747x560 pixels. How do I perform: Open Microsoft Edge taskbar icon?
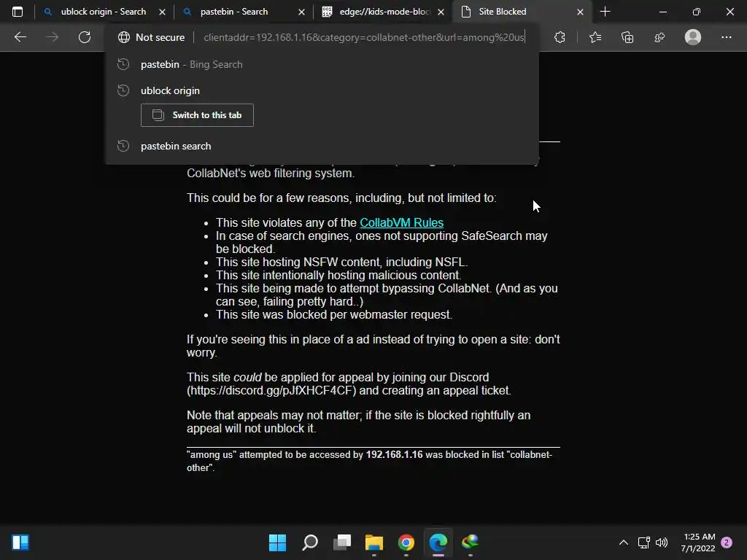(x=438, y=542)
